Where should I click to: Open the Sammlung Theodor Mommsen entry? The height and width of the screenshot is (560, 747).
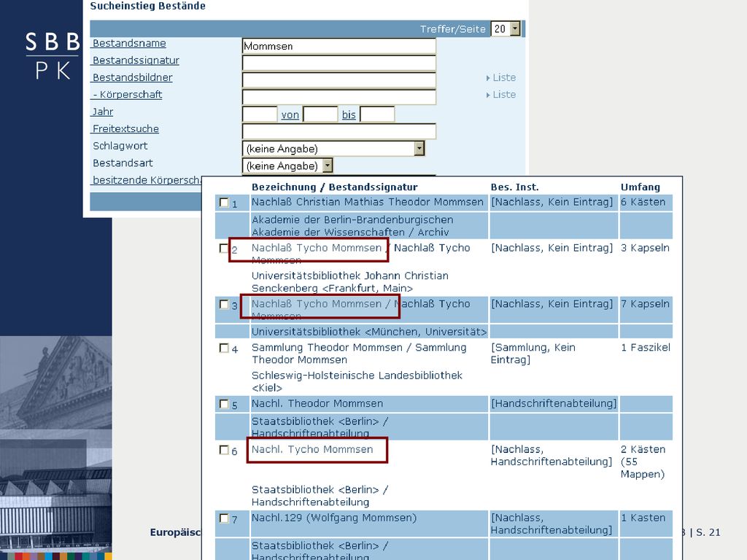point(359,354)
